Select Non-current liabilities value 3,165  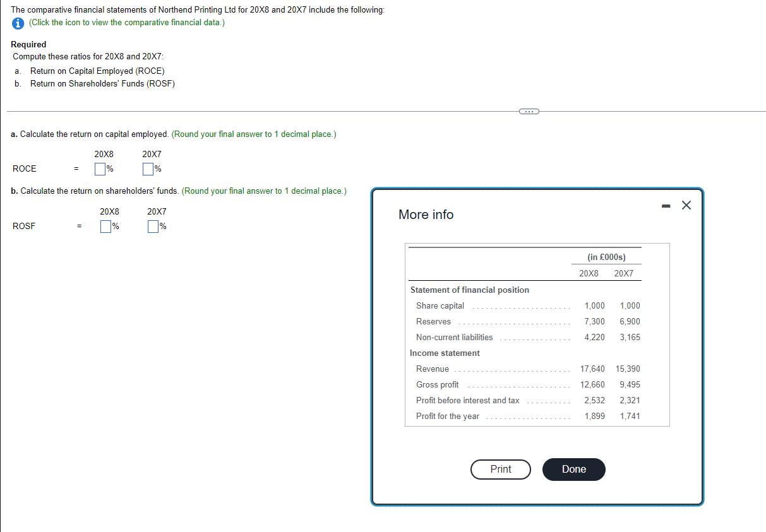[x=630, y=338]
